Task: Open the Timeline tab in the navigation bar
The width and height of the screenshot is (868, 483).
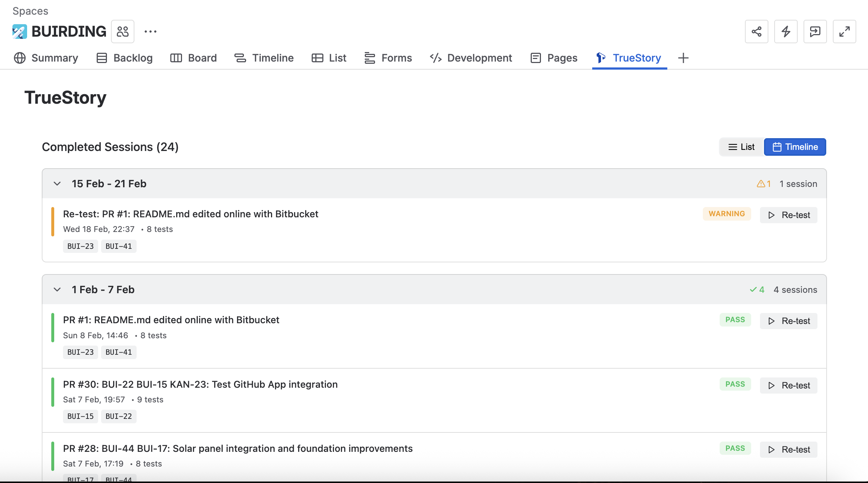Action: (x=264, y=58)
